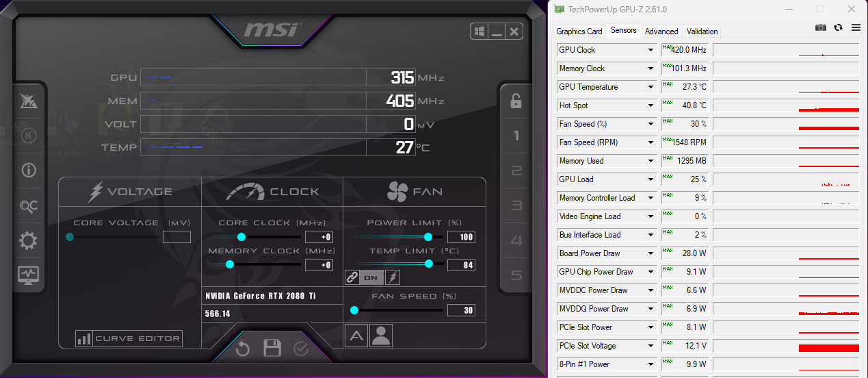Open GPU-Z hamburger menu
Viewport: 868px width, 378px height.
coord(856,27)
